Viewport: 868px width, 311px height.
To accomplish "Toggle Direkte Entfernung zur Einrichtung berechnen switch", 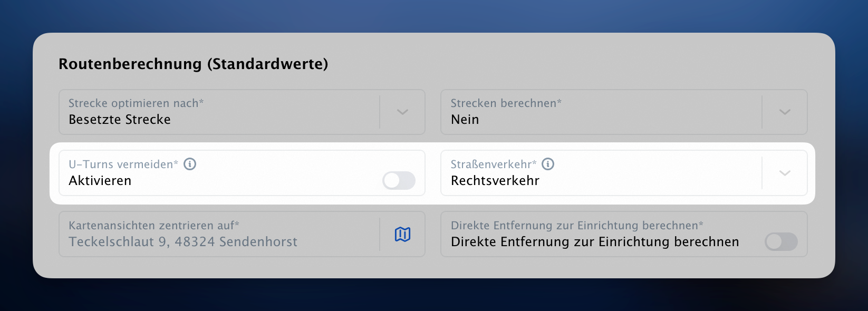I will [x=781, y=242].
